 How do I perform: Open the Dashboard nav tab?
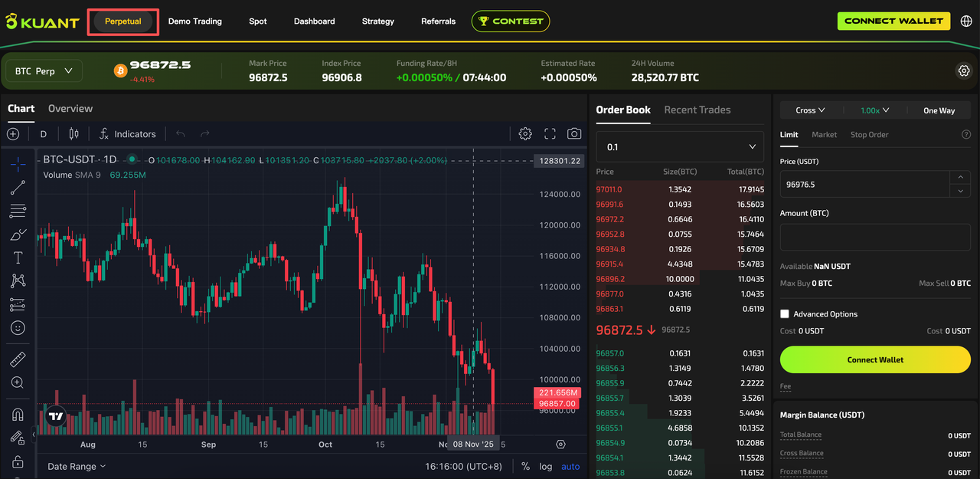[315, 21]
